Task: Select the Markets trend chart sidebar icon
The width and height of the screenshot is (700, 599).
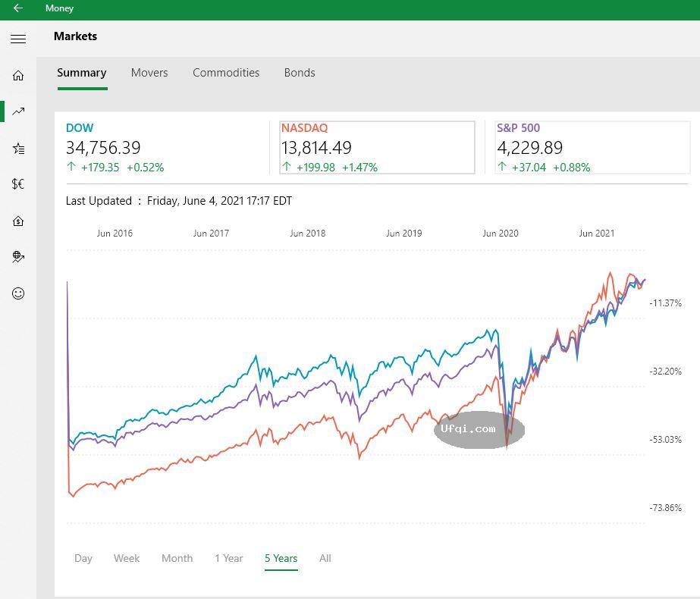Action: (18, 111)
